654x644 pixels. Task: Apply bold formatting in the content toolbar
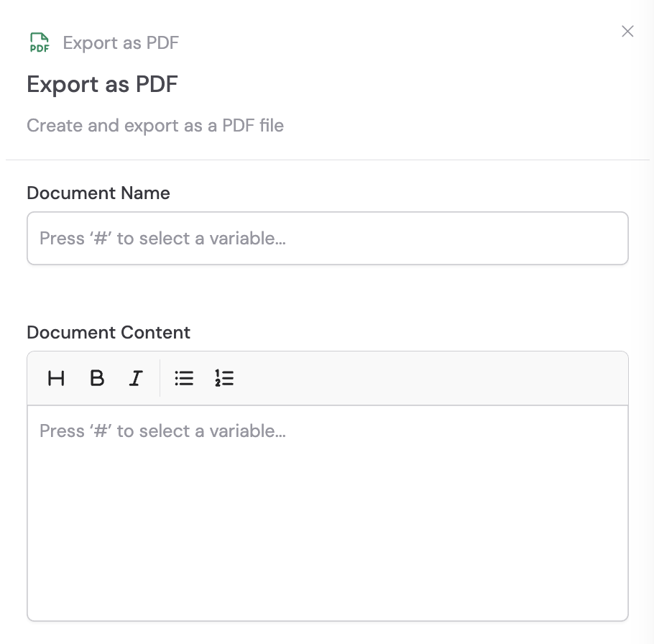tap(97, 379)
